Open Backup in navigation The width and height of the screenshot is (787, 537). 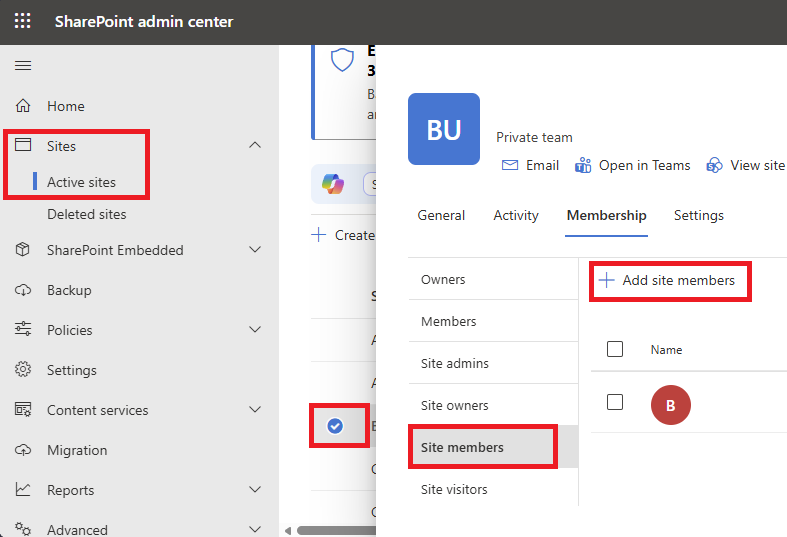point(69,290)
